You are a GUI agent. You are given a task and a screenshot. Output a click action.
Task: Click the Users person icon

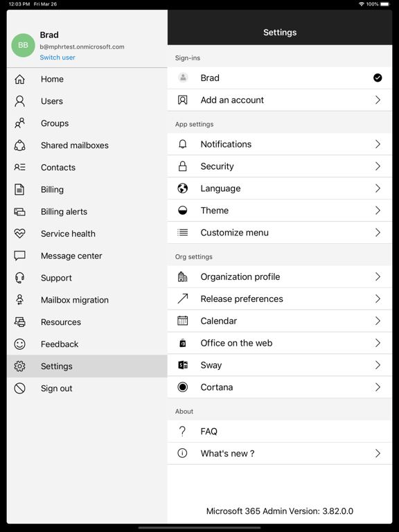(x=19, y=101)
